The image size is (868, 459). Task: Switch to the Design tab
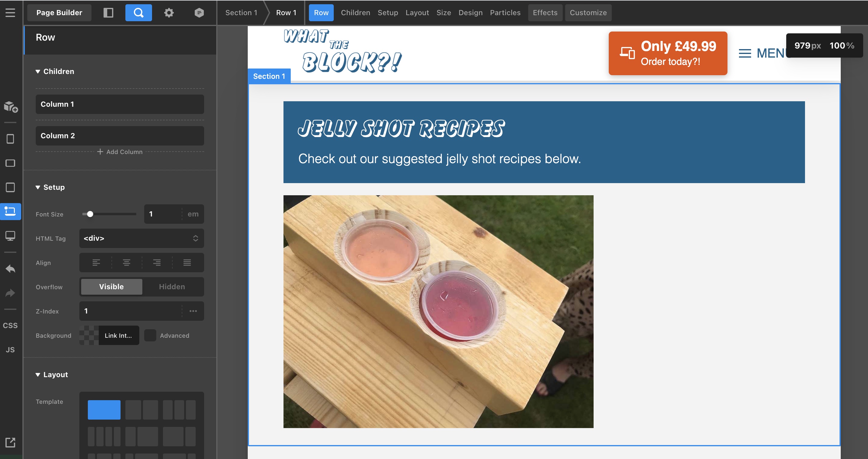tap(470, 12)
